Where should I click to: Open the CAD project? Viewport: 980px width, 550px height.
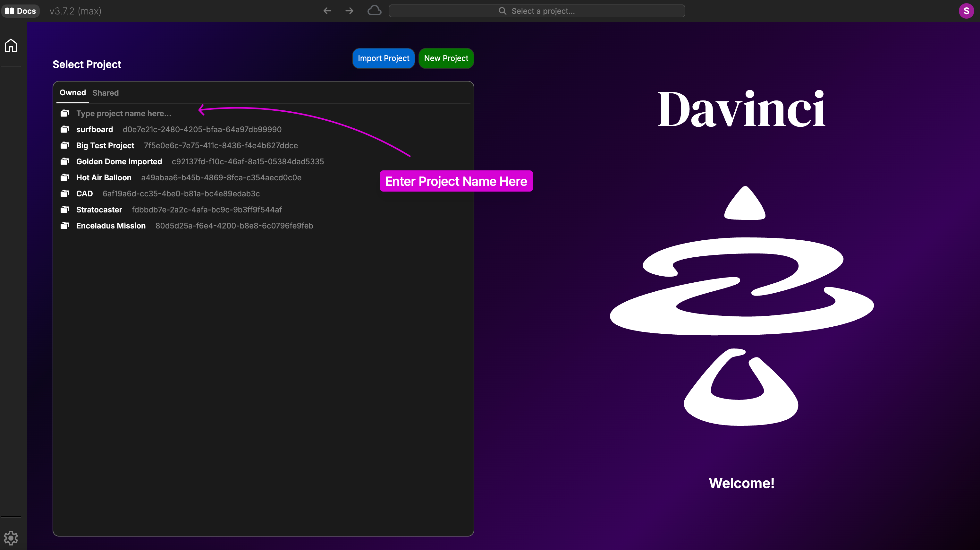84,193
